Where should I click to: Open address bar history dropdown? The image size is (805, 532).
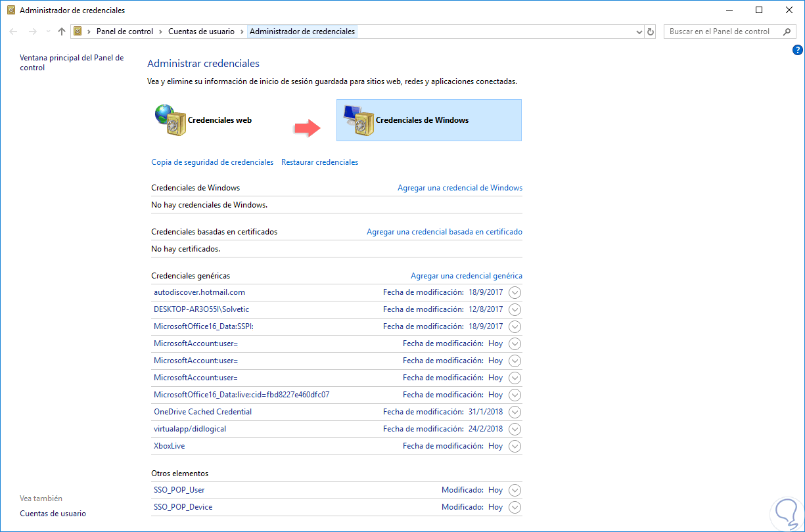(x=640, y=32)
